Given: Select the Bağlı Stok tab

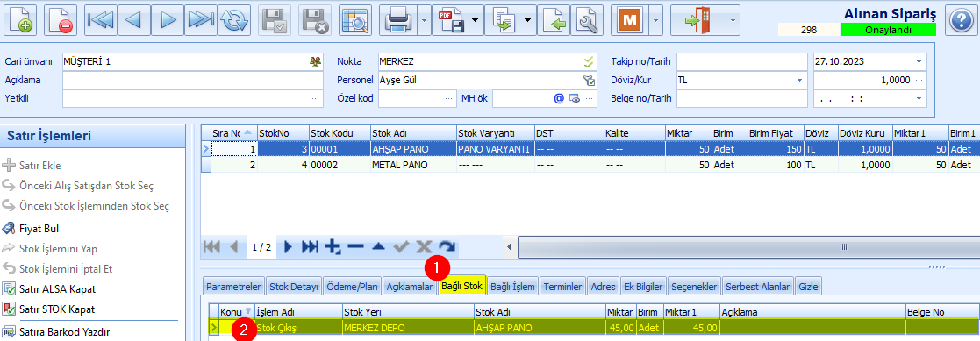Looking at the screenshot, I should 461,286.
